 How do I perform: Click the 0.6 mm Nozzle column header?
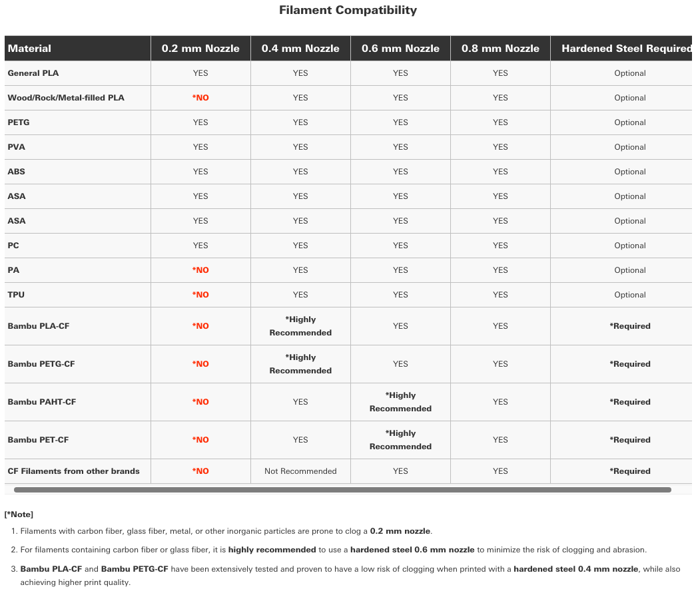pyautogui.click(x=400, y=48)
